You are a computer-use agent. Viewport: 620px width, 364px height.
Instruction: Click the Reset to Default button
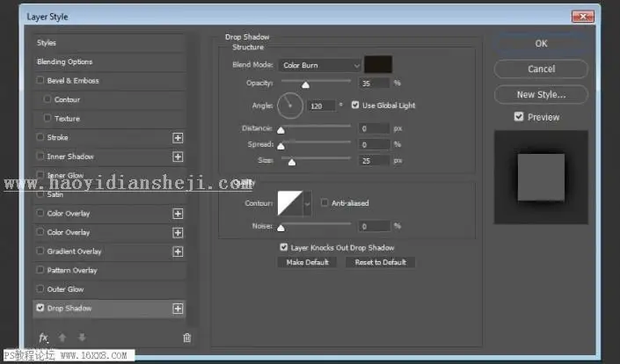[x=381, y=262]
